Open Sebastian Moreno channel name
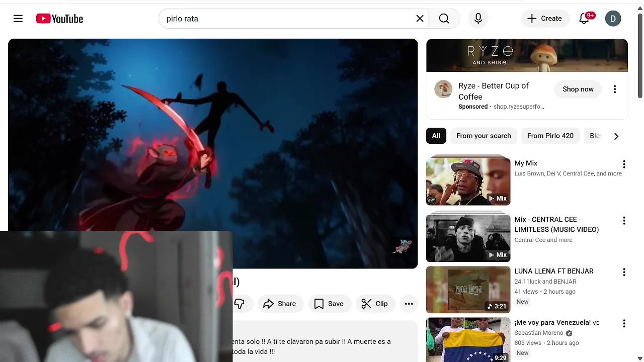 click(x=538, y=333)
